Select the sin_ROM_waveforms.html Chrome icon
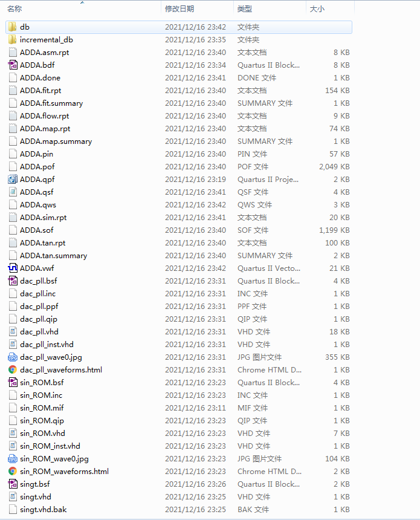The image size is (420, 520). [13, 472]
